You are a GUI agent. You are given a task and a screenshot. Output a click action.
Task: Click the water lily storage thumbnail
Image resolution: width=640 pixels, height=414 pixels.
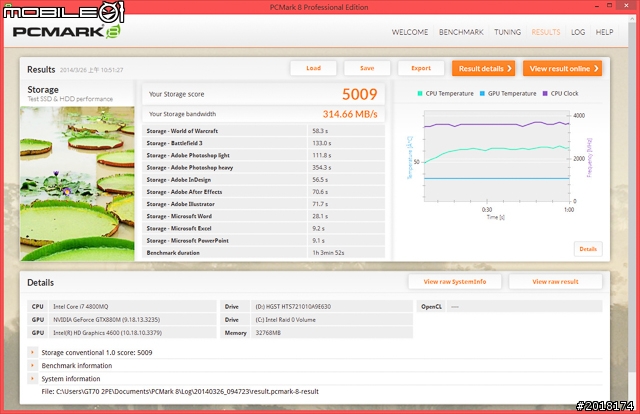click(x=77, y=184)
